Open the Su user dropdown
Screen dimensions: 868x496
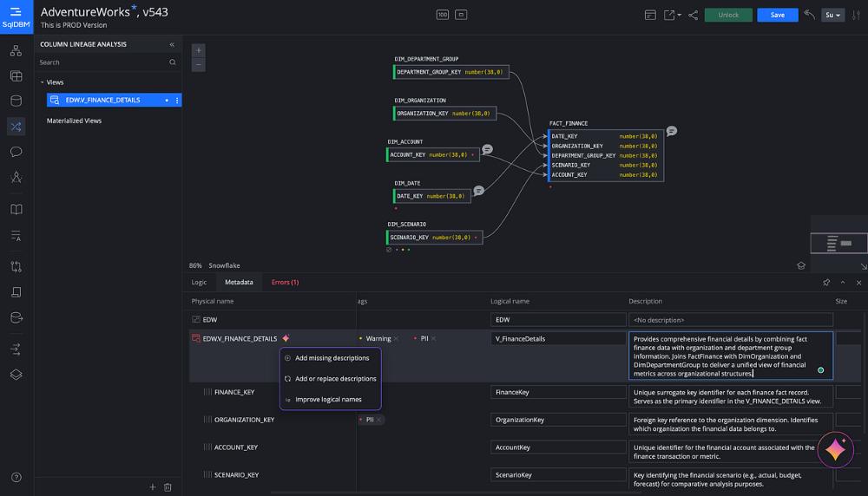tap(832, 15)
